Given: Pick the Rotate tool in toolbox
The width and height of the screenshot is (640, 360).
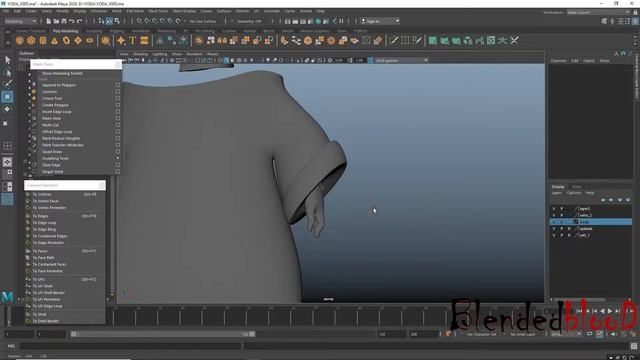Looking at the screenshot, I should (x=7, y=109).
